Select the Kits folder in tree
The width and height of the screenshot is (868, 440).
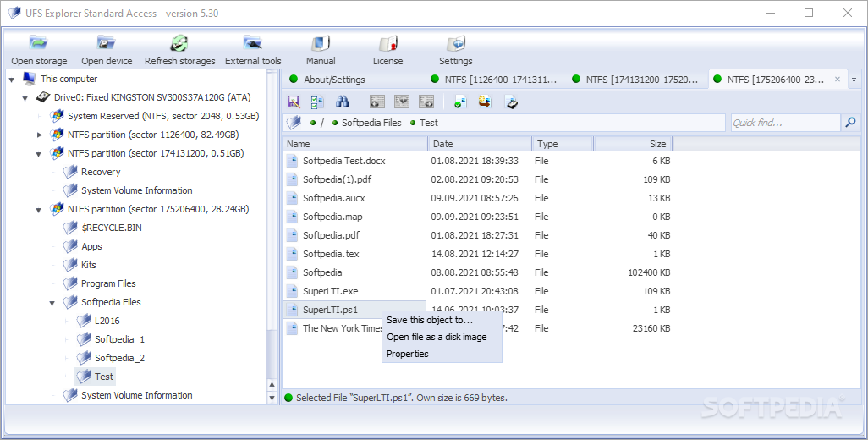[89, 265]
